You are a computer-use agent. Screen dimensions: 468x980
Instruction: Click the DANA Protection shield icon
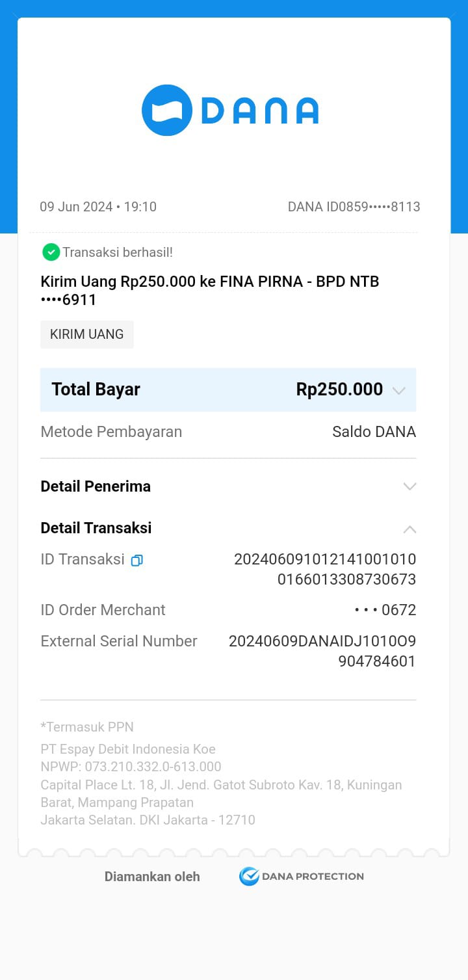pos(248,877)
